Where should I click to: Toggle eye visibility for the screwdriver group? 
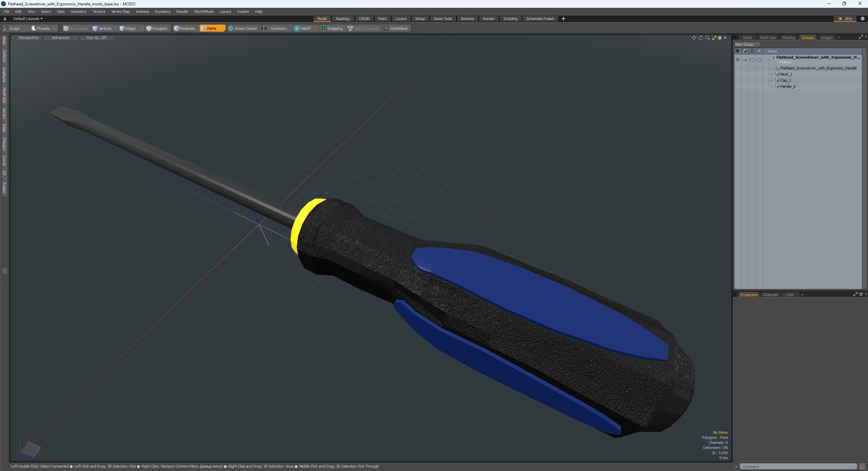pyautogui.click(x=737, y=60)
